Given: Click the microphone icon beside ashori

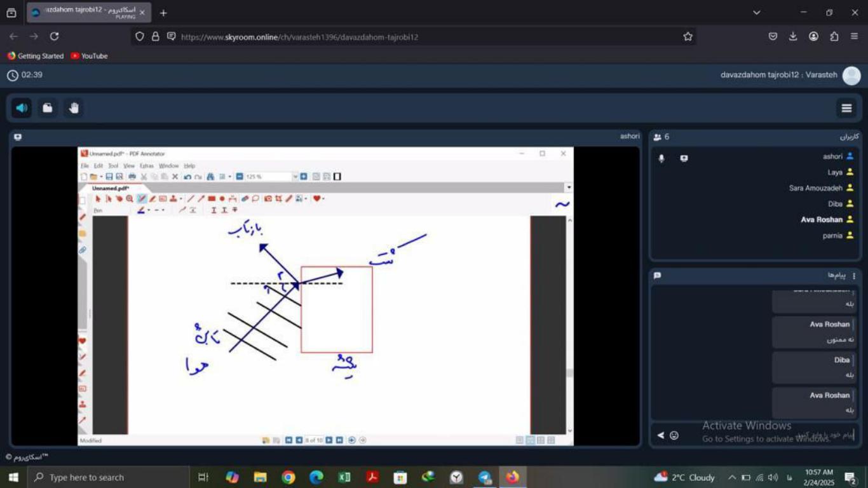Looking at the screenshot, I should [661, 158].
